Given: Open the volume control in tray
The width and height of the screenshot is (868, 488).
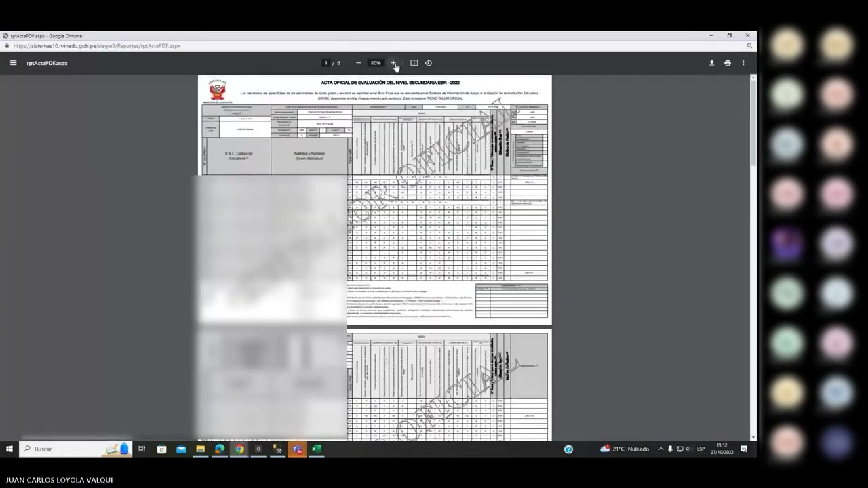Looking at the screenshot, I should tap(689, 449).
